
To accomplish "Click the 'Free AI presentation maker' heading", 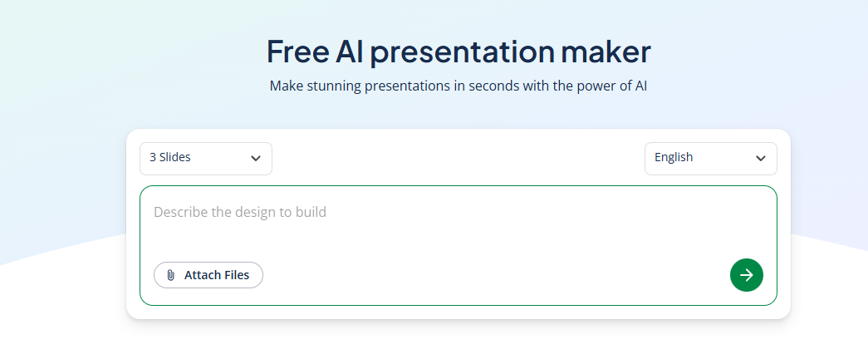I will point(459,51).
